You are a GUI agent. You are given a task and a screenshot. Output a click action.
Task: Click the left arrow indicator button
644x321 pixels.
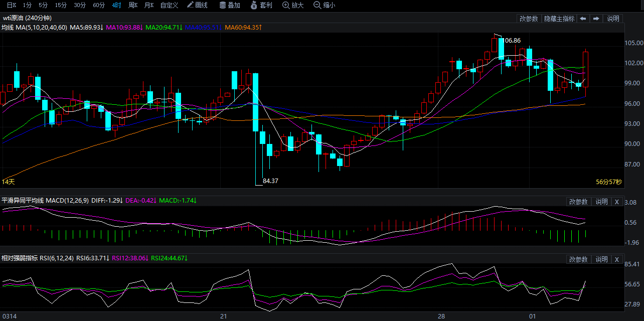(583, 19)
